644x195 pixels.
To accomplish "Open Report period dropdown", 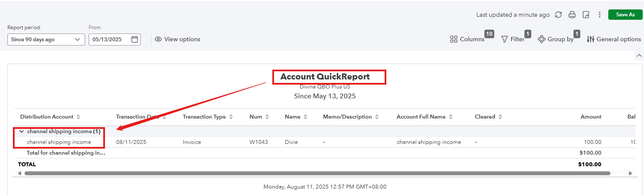I will click(x=46, y=40).
